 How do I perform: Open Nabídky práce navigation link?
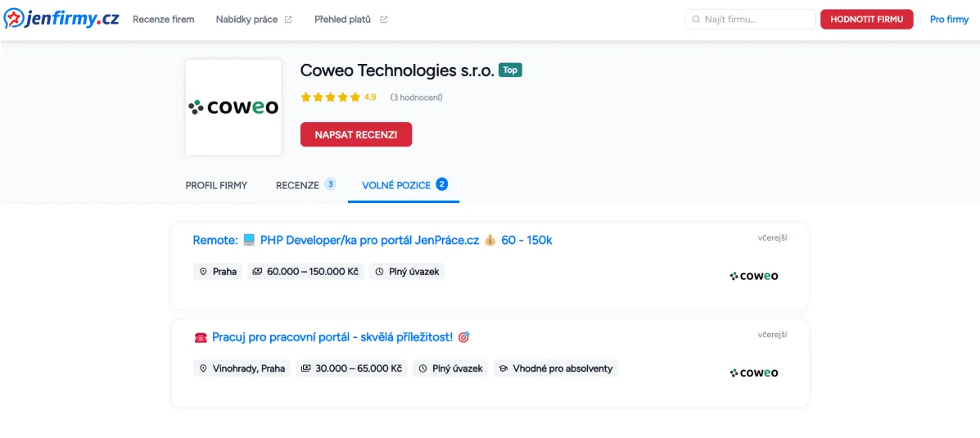[x=246, y=20]
